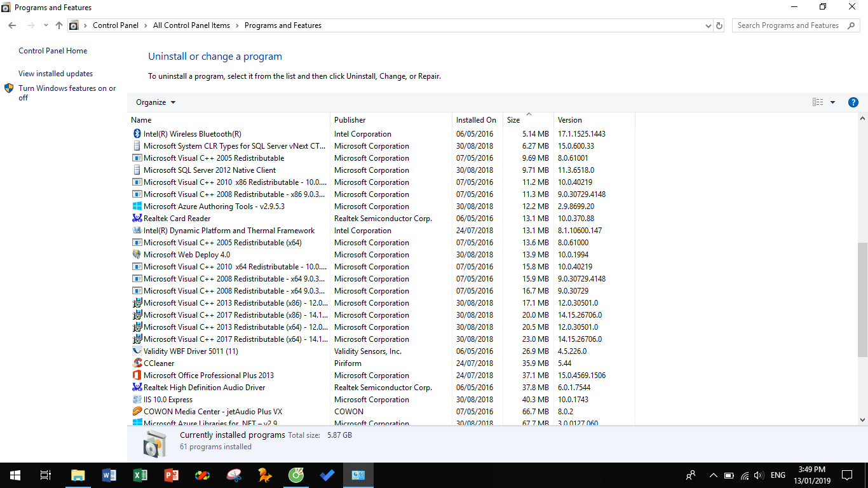Click the Microsoft SQL Server 2012 Native Client icon
Image resolution: width=868 pixels, height=488 pixels.
(137, 170)
